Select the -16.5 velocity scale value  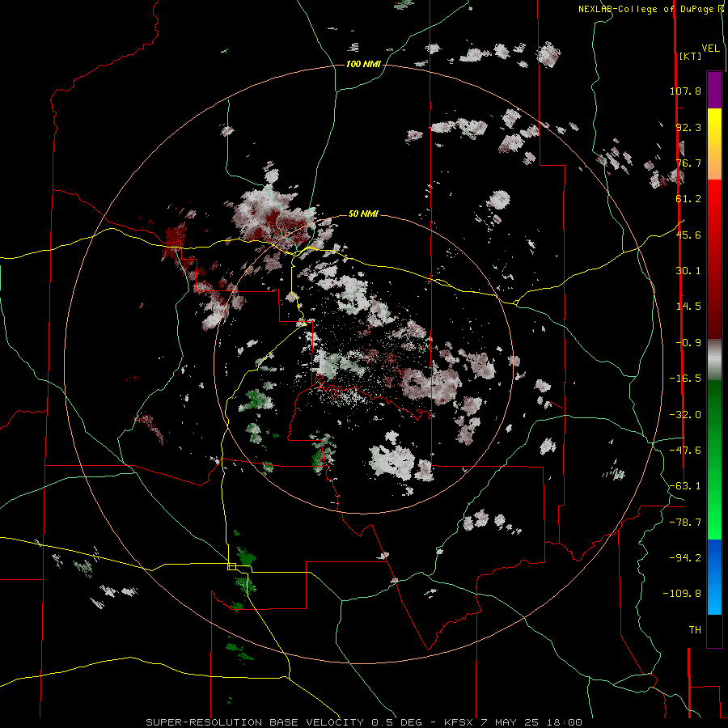point(685,379)
